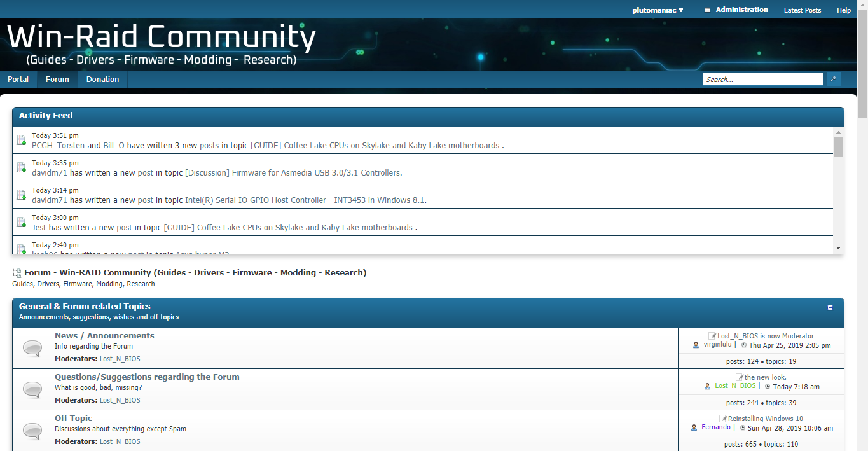Click the Activity Feed panel header
Image resolution: width=868 pixels, height=451 pixels.
(428, 116)
